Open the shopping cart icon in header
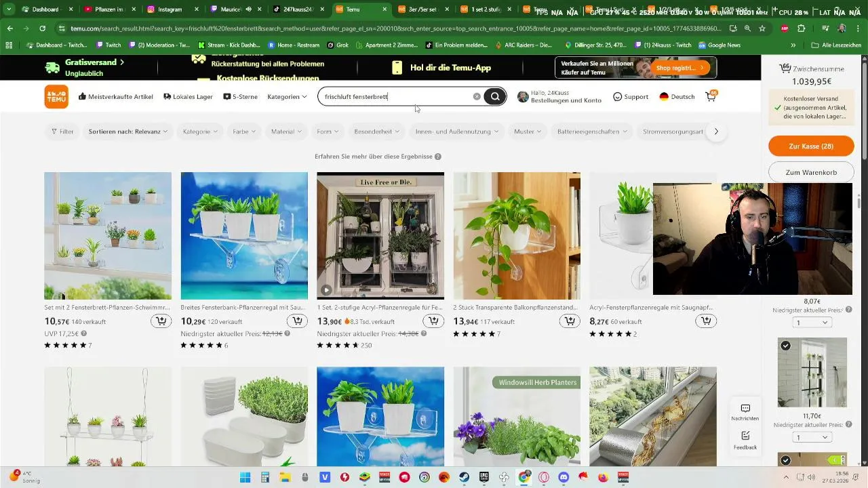The width and height of the screenshot is (868, 488). click(711, 96)
